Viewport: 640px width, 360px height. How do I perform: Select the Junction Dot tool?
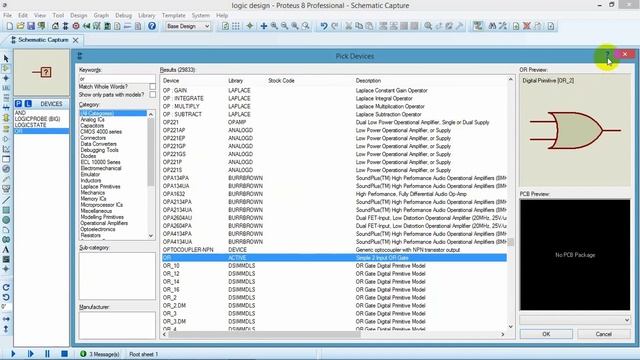[x=6, y=78]
